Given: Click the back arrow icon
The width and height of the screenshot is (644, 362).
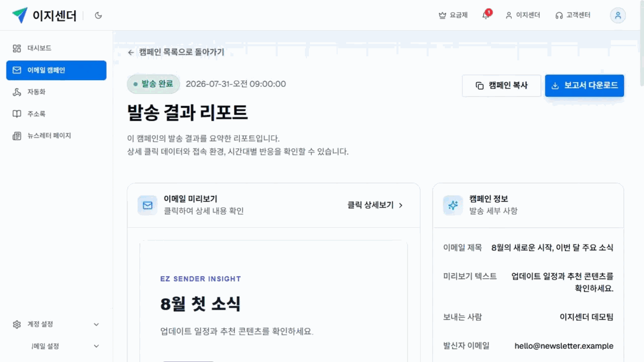Looking at the screenshot, I should [x=131, y=52].
